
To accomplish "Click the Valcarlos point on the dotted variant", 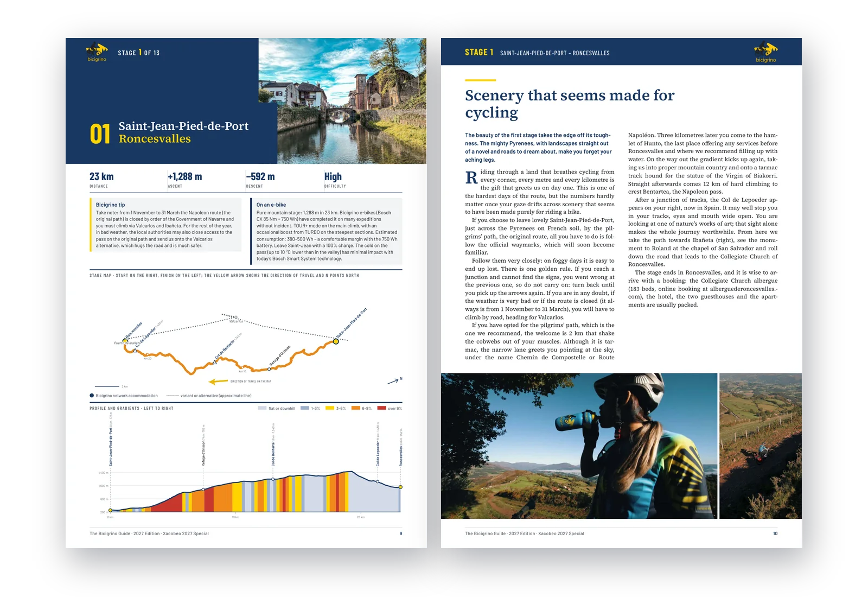I will click(235, 317).
